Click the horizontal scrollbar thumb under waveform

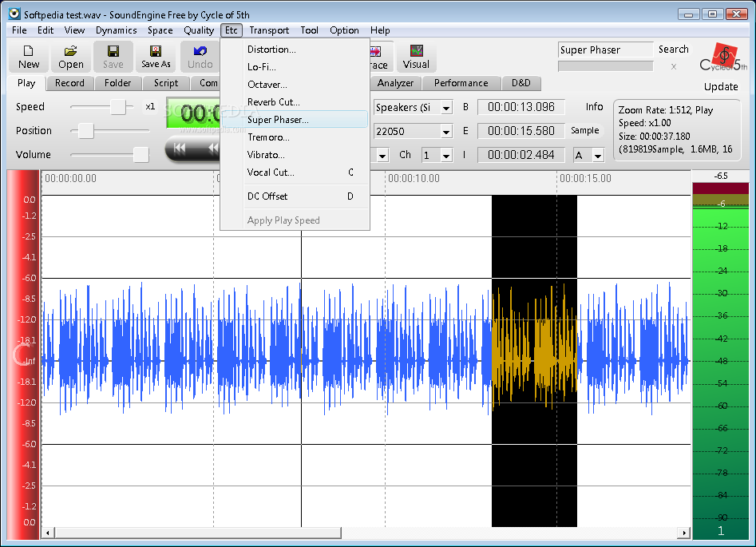pos(198,533)
